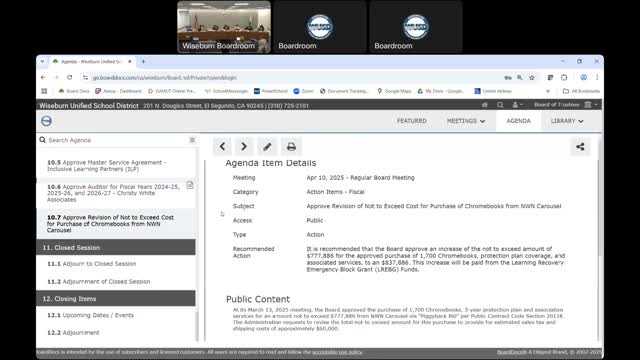Screen dimensions: 640x360
Task: Go to previous agenda item arrow
Action: [x=222, y=147]
